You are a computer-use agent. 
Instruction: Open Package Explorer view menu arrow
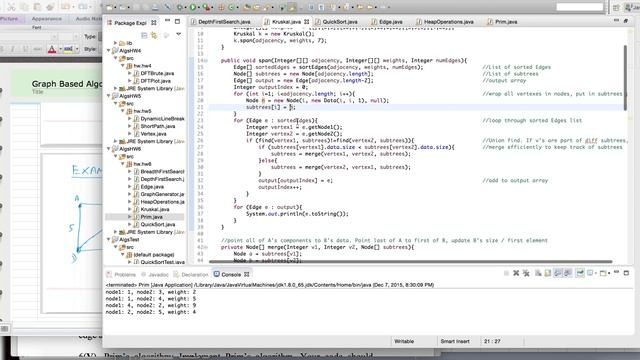[x=178, y=35]
